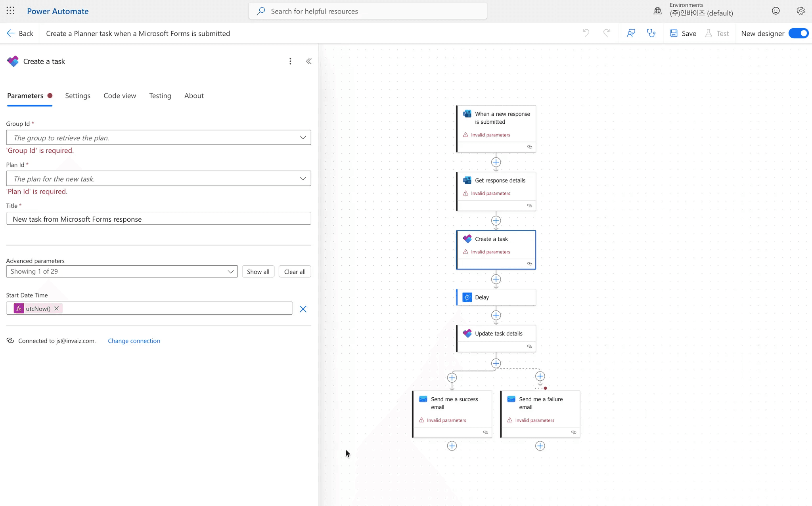Click the Undo arrow icon
The height and width of the screenshot is (506, 812).
click(x=586, y=33)
